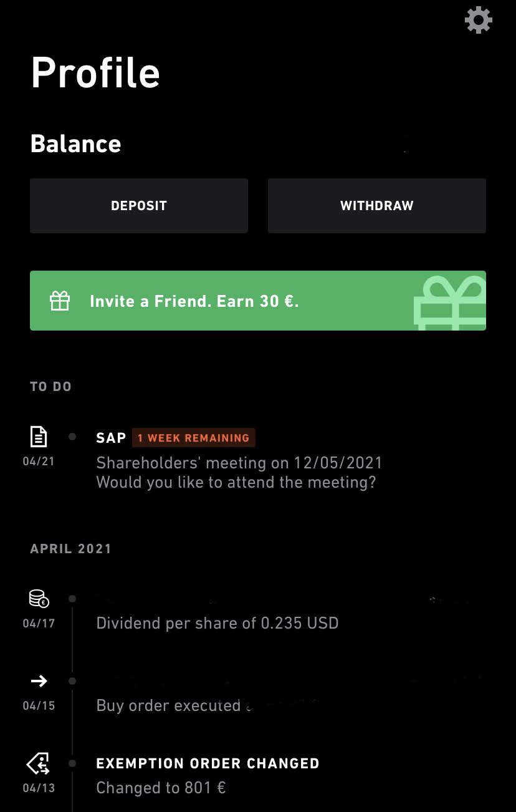Click the coin stack dividend icon

(39, 599)
